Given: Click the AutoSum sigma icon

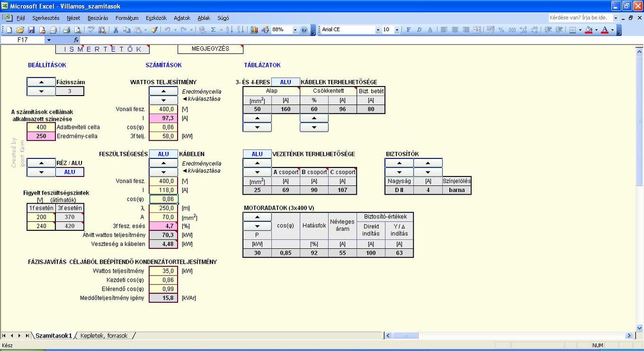Looking at the screenshot, I should (213, 30).
